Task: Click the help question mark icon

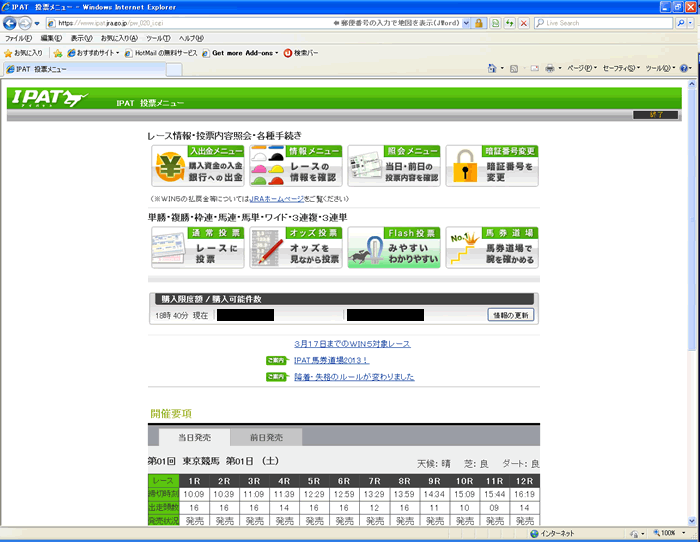Action: pyautogui.click(x=684, y=68)
